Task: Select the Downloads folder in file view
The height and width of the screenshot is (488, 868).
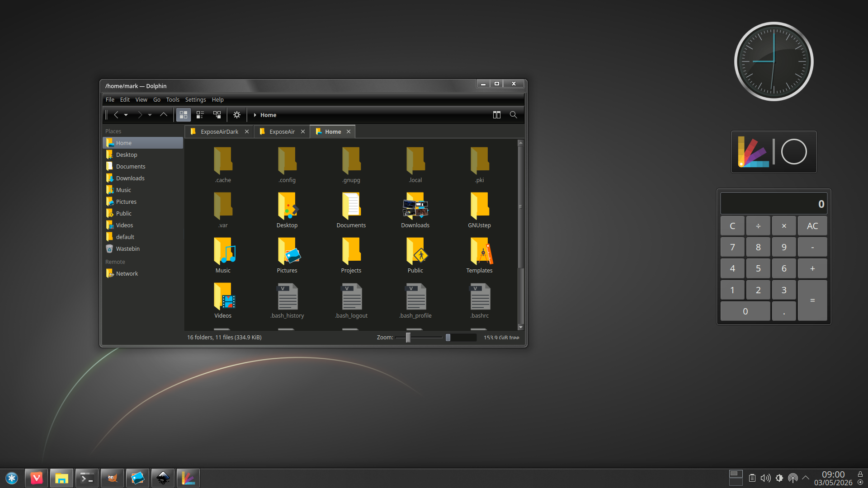Action: (415, 206)
